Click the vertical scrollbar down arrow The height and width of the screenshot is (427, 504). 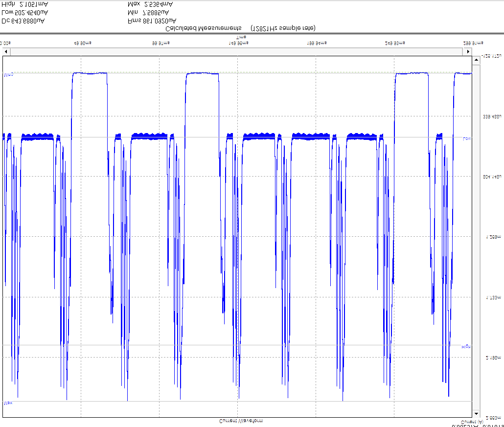[x=476, y=414]
